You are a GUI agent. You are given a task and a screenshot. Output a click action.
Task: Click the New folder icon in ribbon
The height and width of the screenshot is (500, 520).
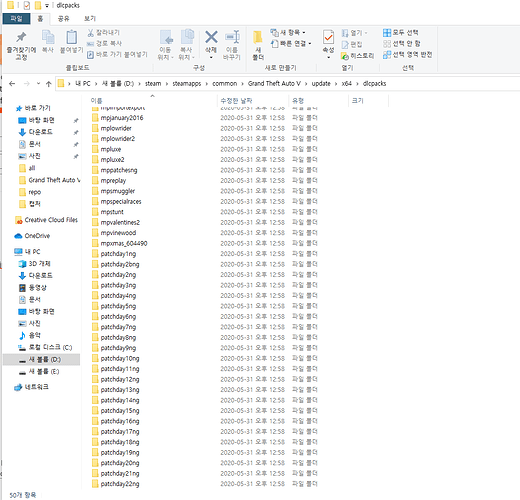[x=258, y=37]
